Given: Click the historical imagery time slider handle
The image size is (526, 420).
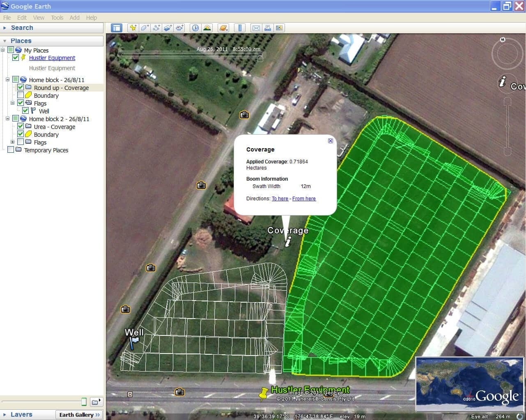Looking at the screenshot, I should 260,59.
